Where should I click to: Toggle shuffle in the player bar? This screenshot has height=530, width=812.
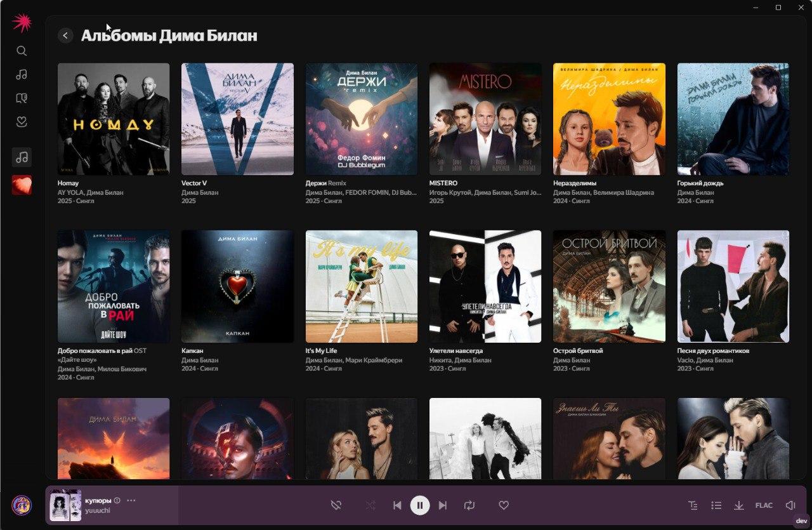370,505
